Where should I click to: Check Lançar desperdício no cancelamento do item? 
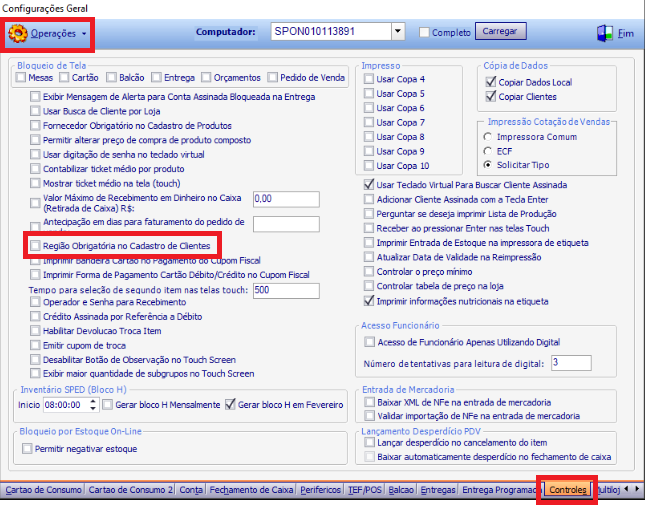(370, 443)
